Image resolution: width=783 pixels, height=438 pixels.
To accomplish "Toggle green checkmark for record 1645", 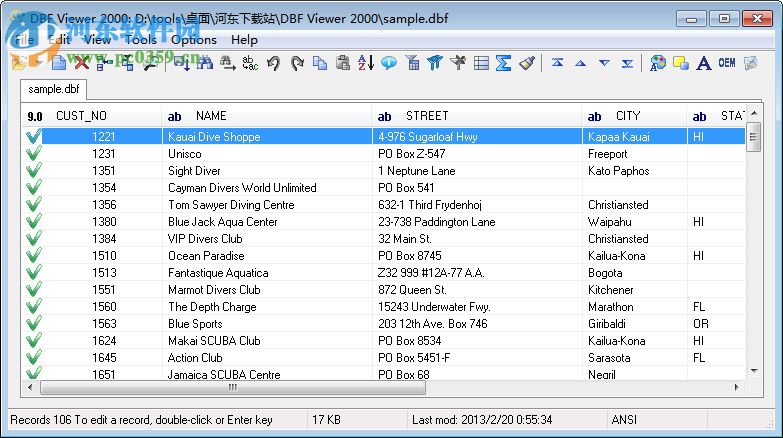I will point(33,357).
